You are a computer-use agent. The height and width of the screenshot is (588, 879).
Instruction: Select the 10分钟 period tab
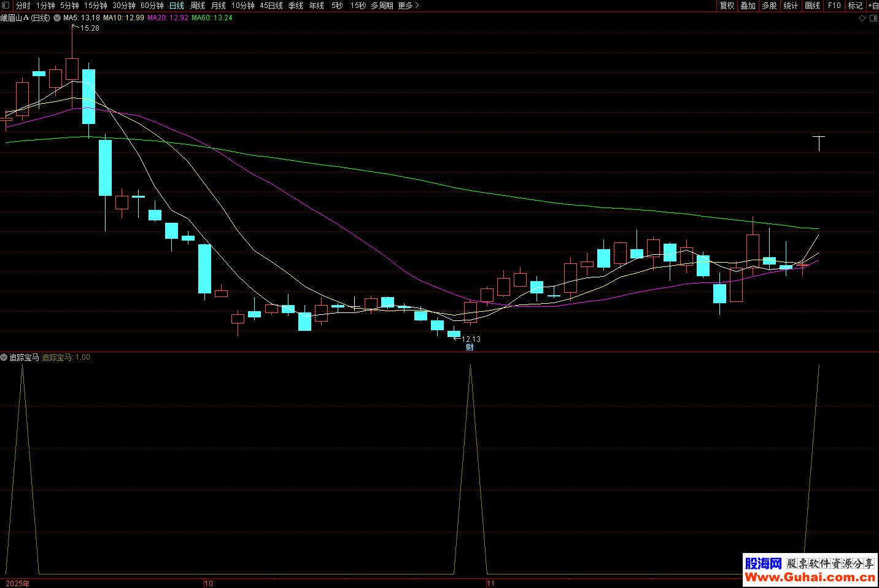pyautogui.click(x=243, y=6)
